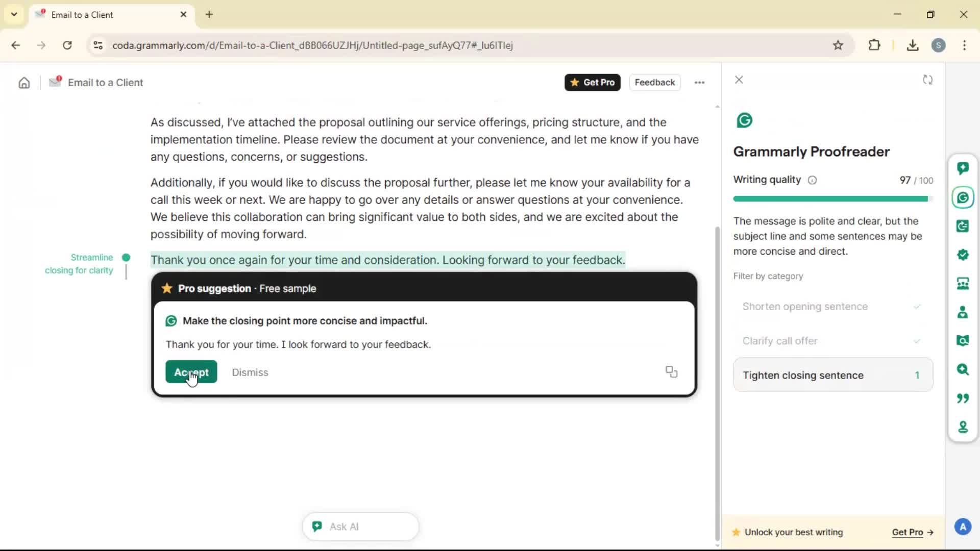Click the Writing quality info icon
This screenshot has height=551, width=980.
tap(812, 180)
